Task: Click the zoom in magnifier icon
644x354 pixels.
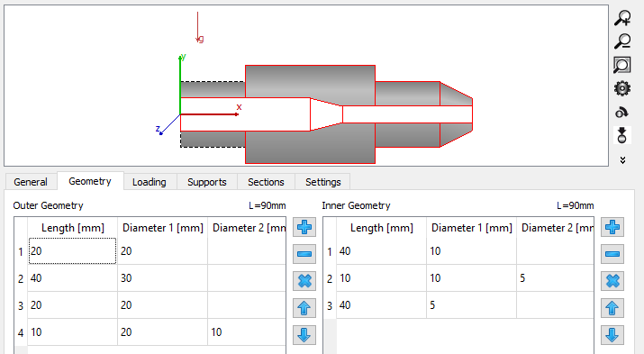Action: click(x=622, y=18)
